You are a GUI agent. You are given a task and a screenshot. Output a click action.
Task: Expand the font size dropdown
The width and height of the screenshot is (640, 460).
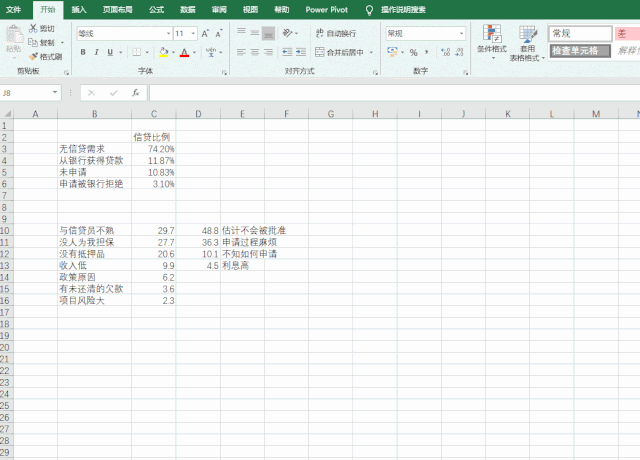coord(193,33)
